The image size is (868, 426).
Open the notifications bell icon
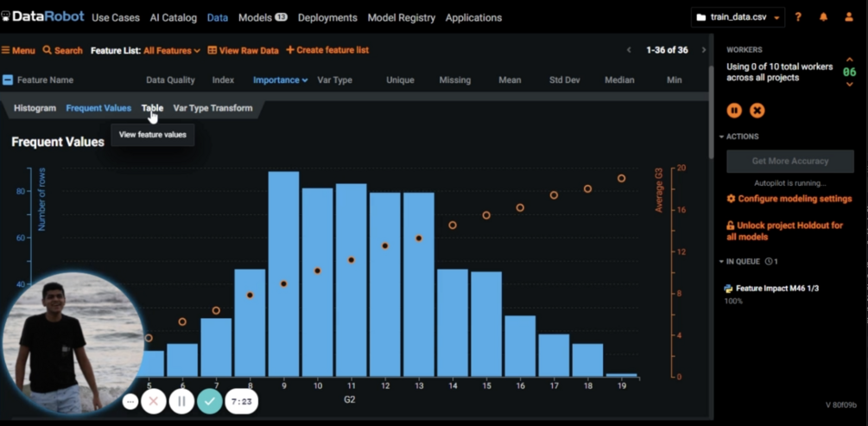[823, 17]
